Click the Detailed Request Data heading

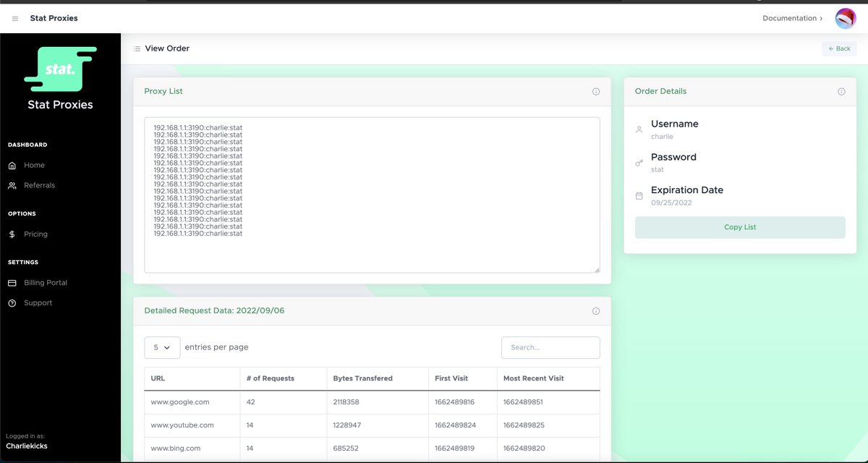click(x=214, y=311)
